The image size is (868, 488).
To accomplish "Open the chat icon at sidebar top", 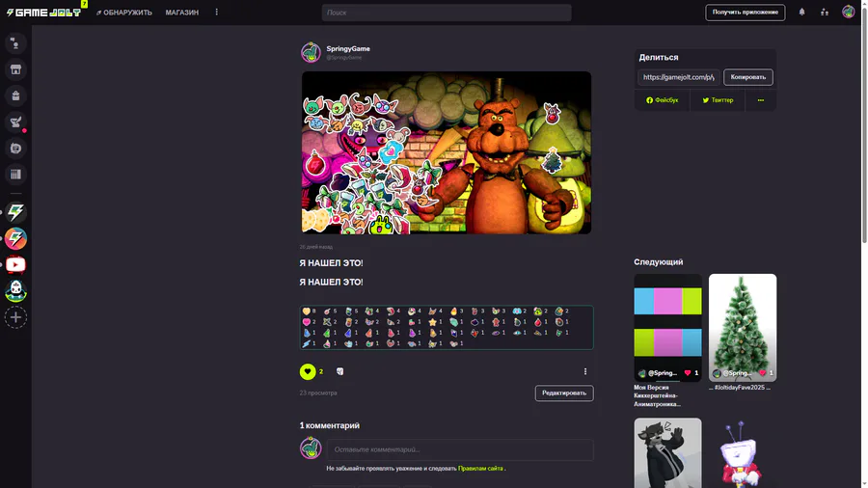I will tap(15, 43).
